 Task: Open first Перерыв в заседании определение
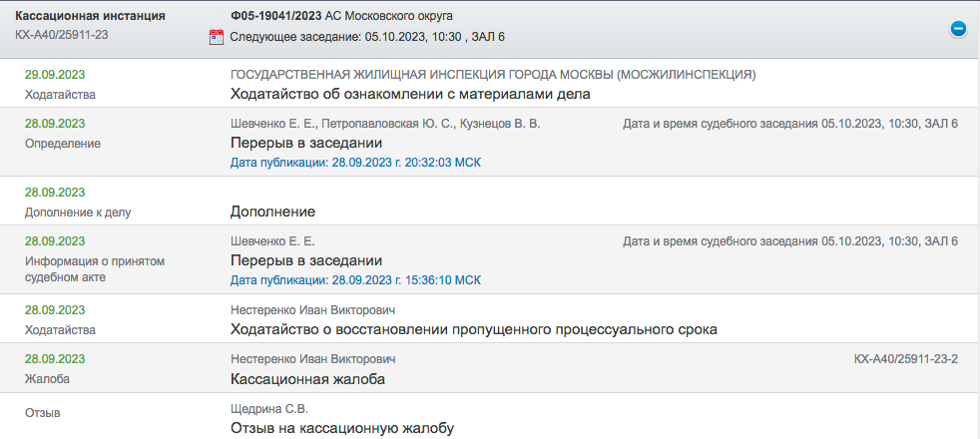click(x=305, y=144)
